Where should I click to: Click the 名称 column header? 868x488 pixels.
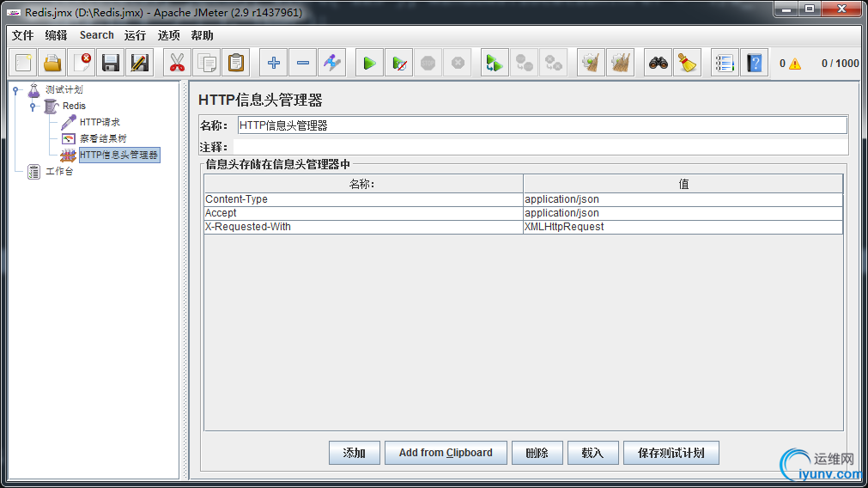click(x=363, y=184)
